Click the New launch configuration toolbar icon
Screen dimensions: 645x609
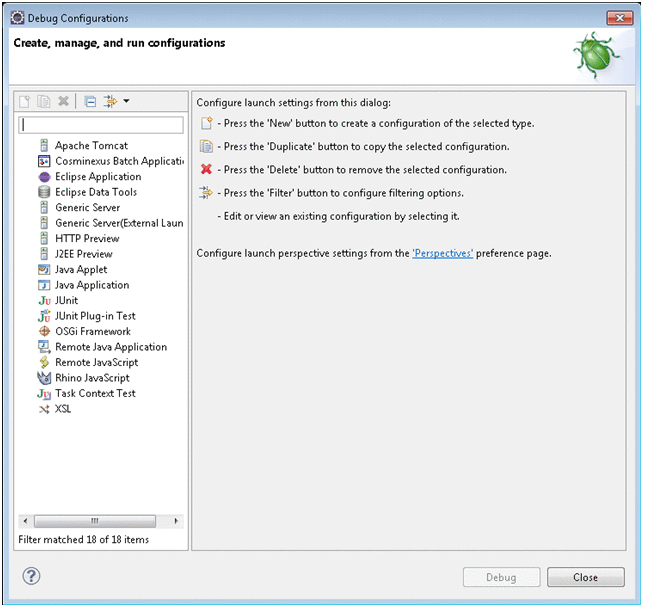(25, 101)
